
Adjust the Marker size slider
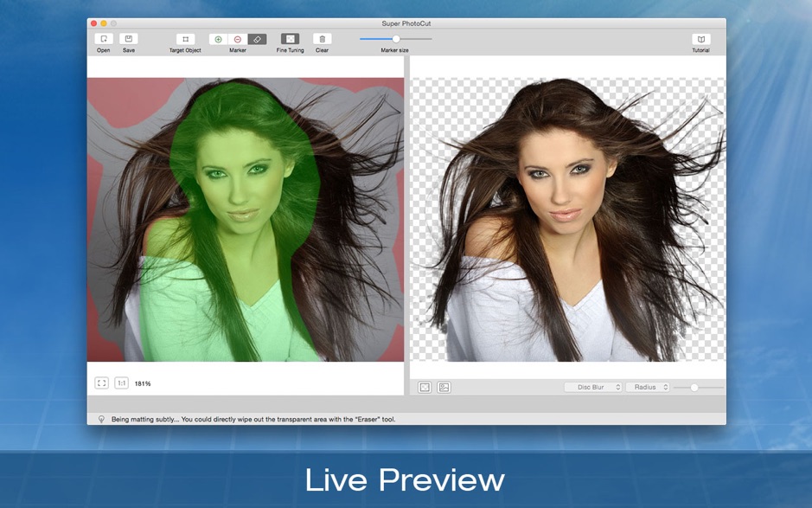point(395,38)
